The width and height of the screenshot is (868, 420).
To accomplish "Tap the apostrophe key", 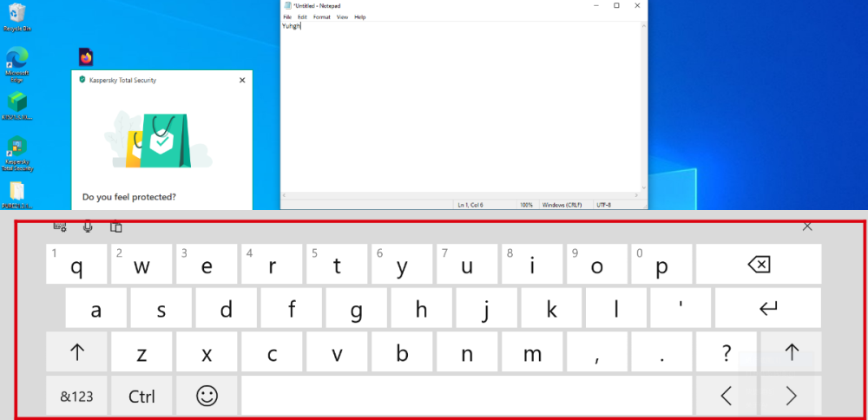I will [681, 308].
